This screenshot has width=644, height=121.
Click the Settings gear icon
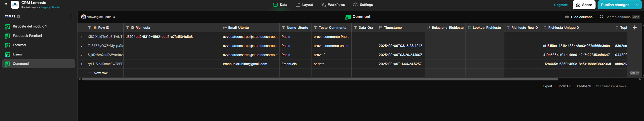point(355,5)
